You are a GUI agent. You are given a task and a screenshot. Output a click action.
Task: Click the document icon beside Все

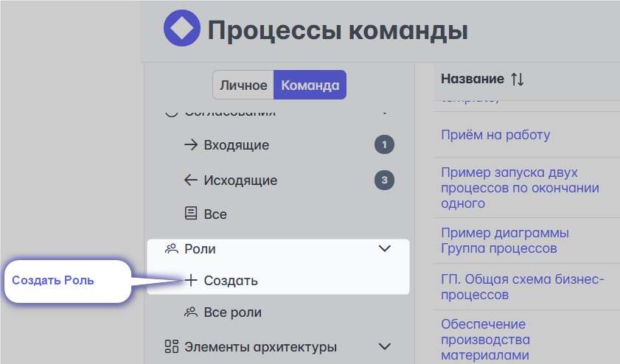click(x=191, y=214)
